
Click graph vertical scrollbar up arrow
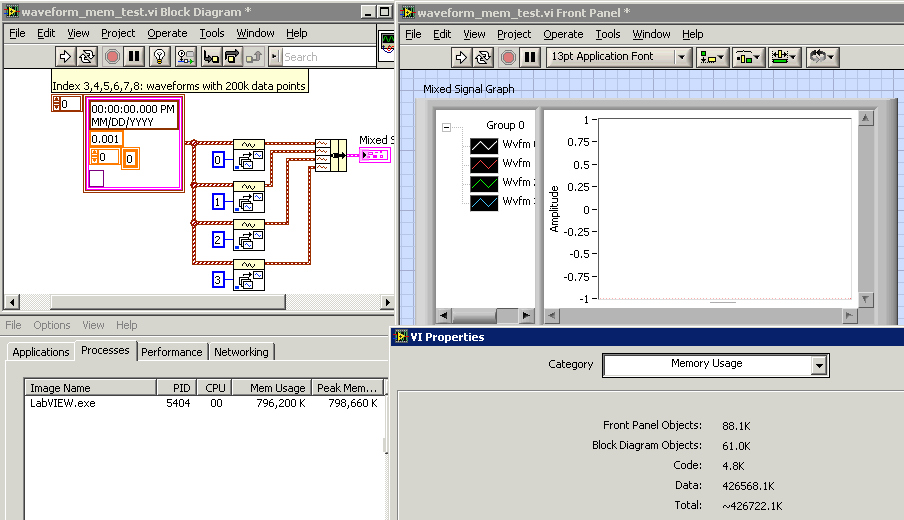coord(865,118)
